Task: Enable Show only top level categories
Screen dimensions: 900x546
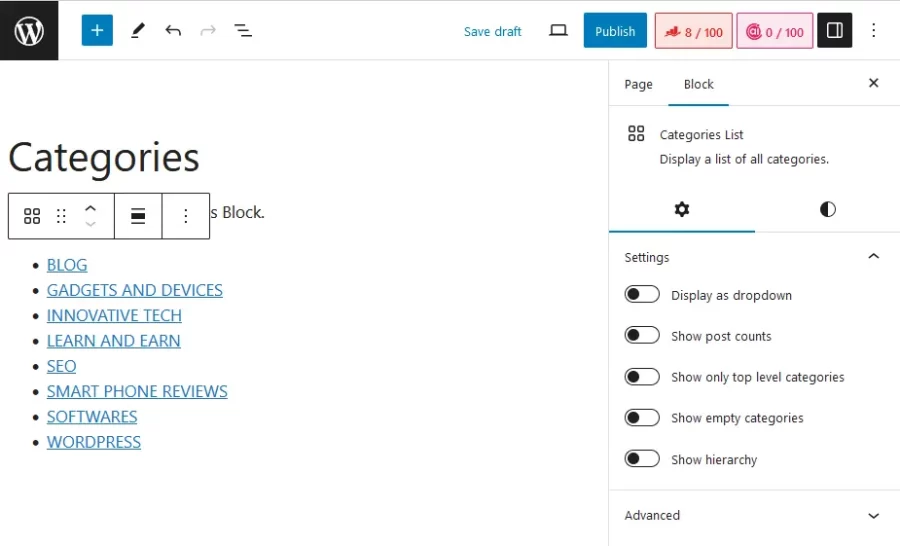Action: pos(642,377)
